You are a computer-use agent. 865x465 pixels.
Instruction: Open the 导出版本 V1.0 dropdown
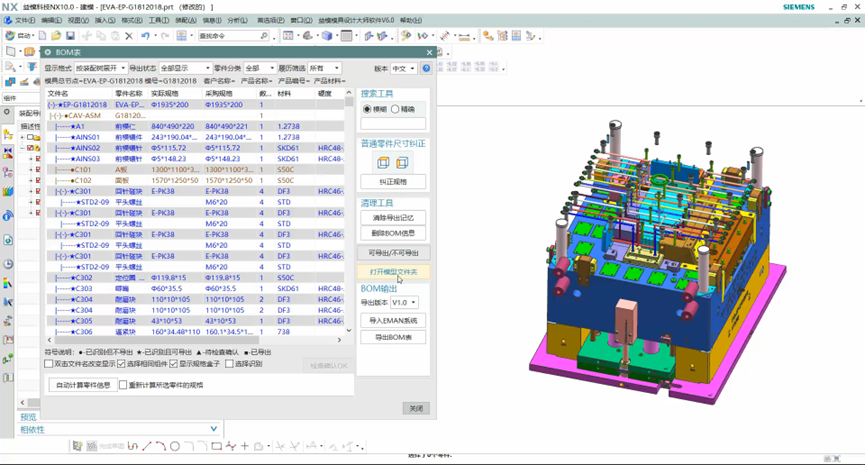tap(404, 302)
